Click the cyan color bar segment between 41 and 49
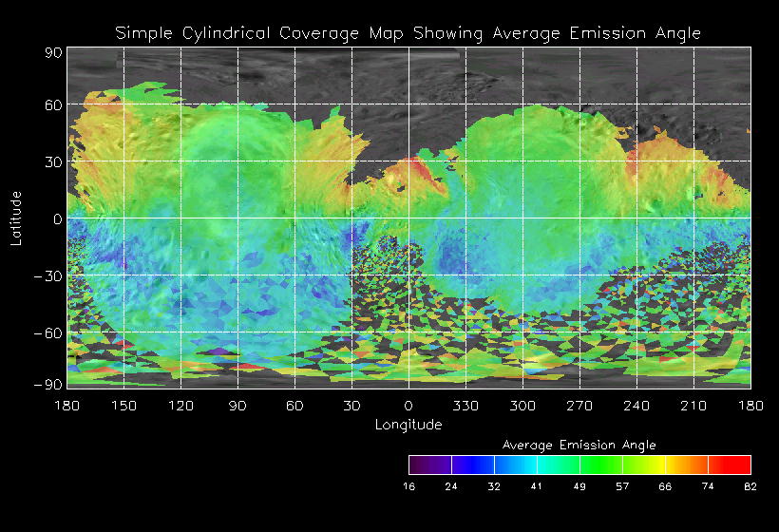The width and height of the screenshot is (779, 532). coord(559,465)
